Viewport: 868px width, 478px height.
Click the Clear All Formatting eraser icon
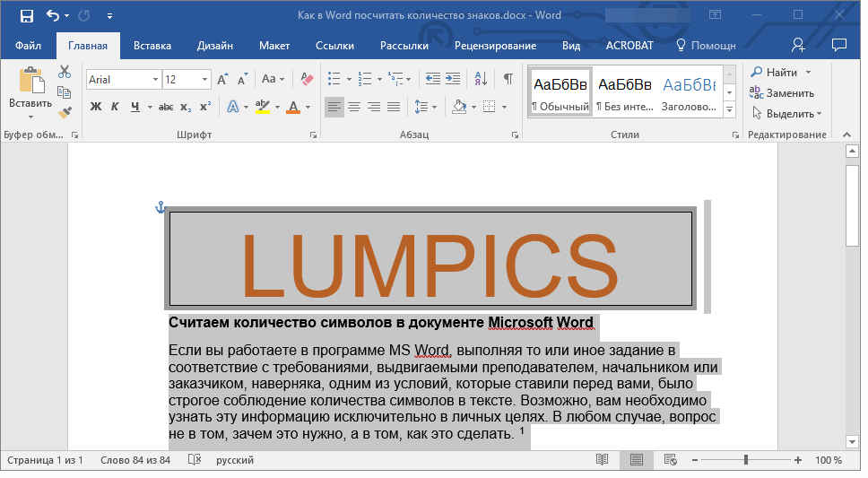coord(308,79)
